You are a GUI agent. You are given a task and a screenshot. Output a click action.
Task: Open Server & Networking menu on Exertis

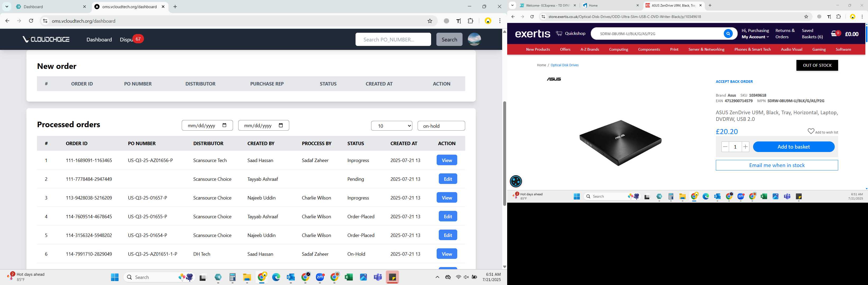(x=706, y=49)
